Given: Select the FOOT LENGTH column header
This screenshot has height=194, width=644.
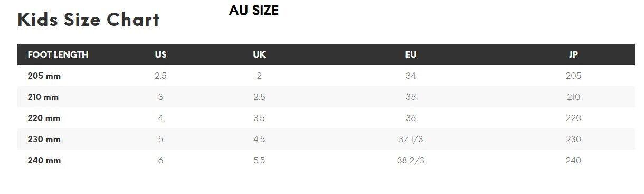Looking at the screenshot, I should pos(58,54).
